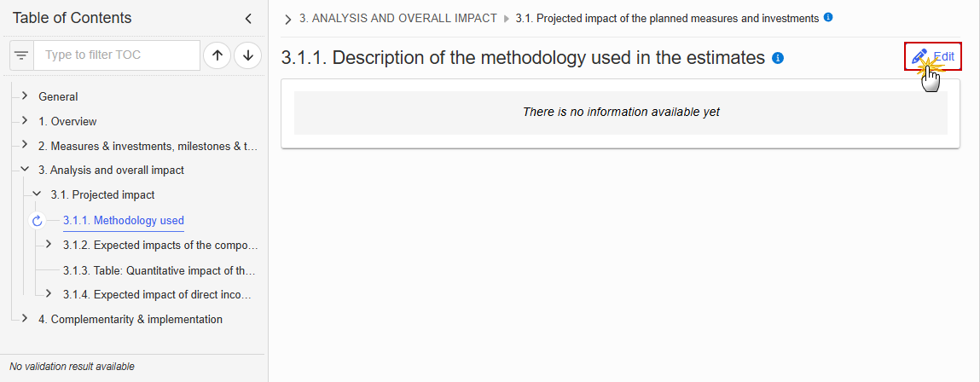Expand 3.1.2. Expected impacts of the components
This screenshot has width=980, height=382.
(x=49, y=243)
